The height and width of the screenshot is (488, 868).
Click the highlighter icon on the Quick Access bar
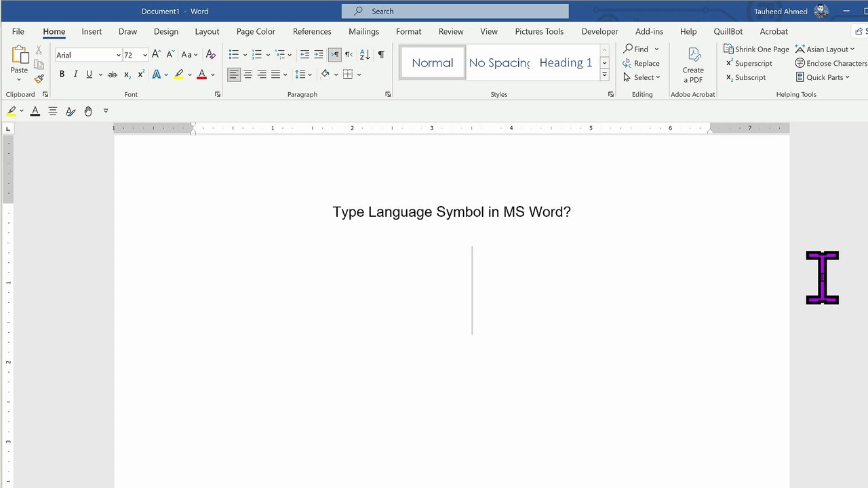(x=12, y=110)
